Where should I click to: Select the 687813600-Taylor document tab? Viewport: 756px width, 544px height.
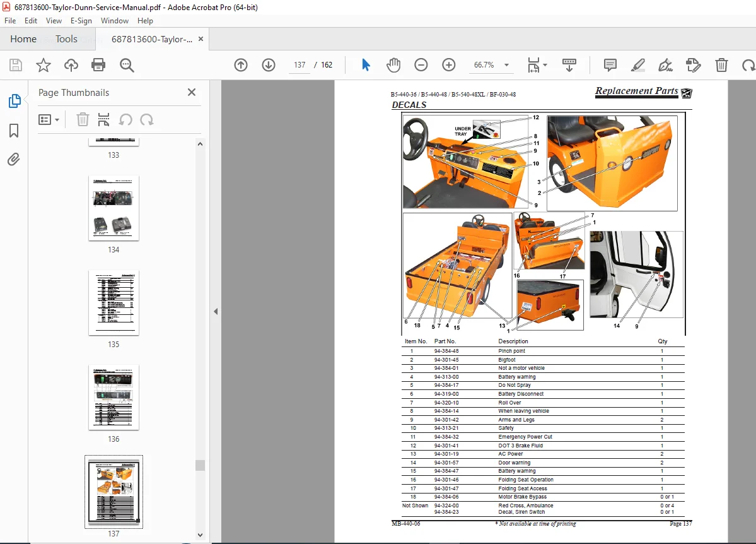[152, 39]
